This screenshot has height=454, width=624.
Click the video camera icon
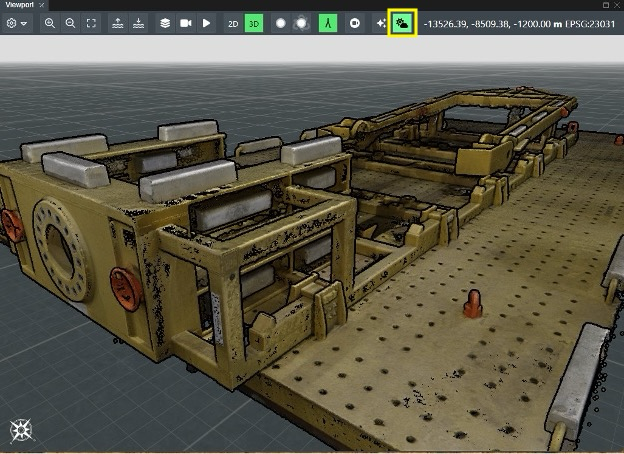185,22
